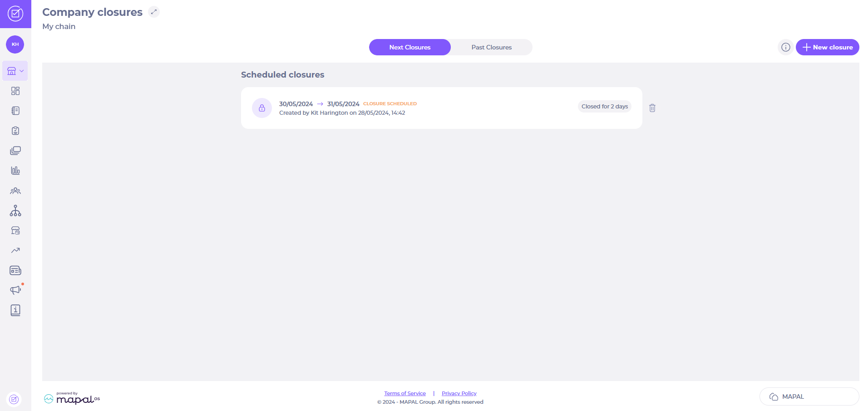Open the 30/05/2024 closure card
This screenshot has width=868, height=411.
[442, 108]
